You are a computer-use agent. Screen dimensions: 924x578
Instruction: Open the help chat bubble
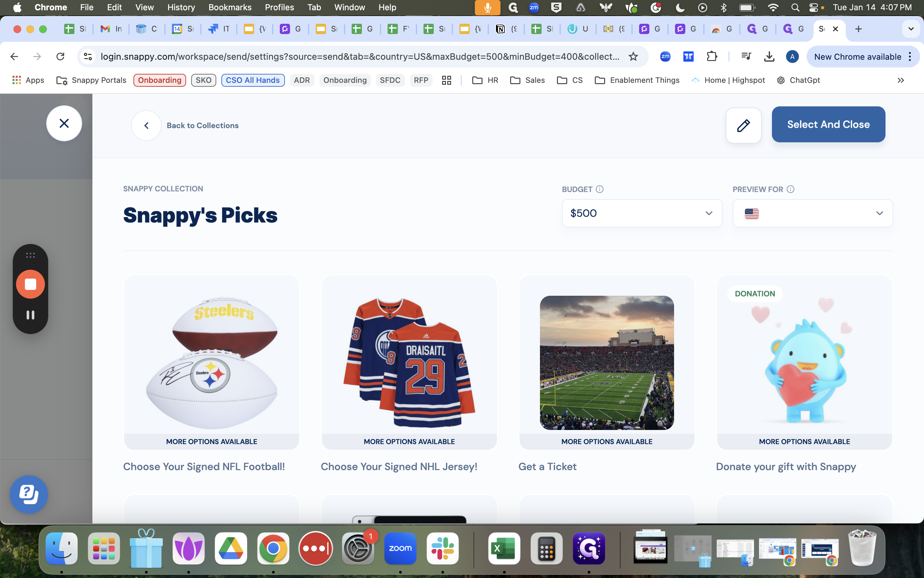coord(29,494)
